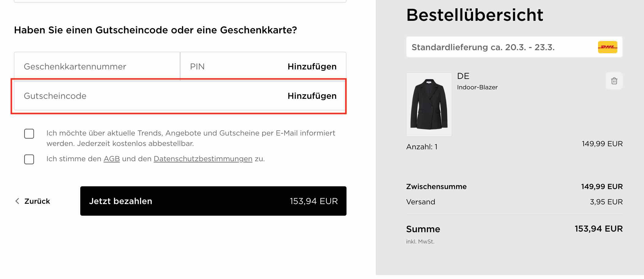Image resolution: width=644 pixels, height=279 pixels.
Task: Click Hinzufügen next to the PIN field
Action: pyautogui.click(x=312, y=66)
